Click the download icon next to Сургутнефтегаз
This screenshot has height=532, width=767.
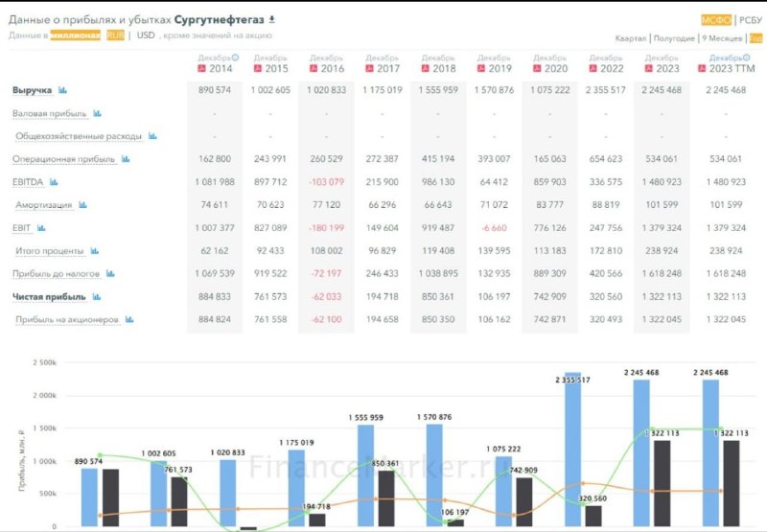point(272,19)
